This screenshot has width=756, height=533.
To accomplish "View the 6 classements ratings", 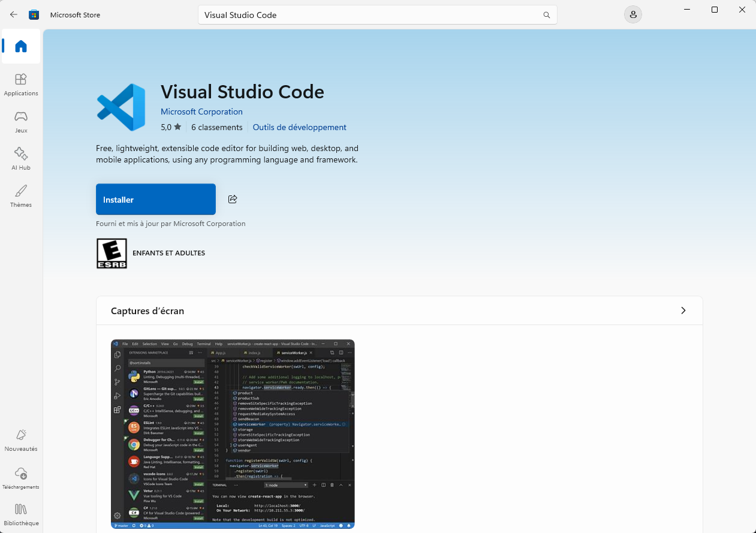I will pyautogui.click(x=217, y=127).
